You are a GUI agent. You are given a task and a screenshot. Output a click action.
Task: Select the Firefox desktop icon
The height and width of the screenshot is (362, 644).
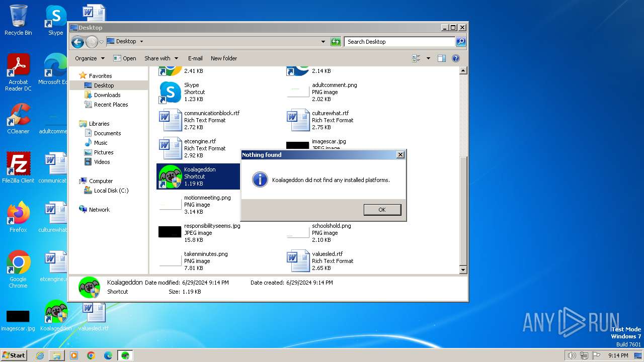click(18, 217)
